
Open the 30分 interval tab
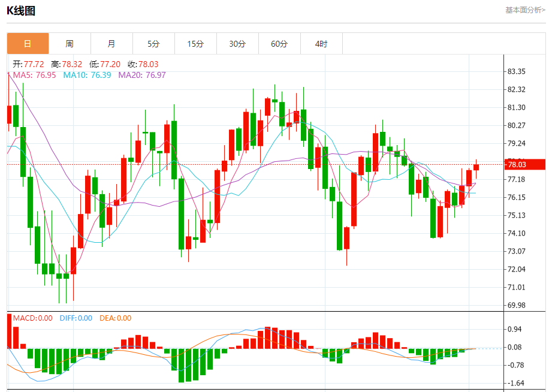[x=238, y=44]
